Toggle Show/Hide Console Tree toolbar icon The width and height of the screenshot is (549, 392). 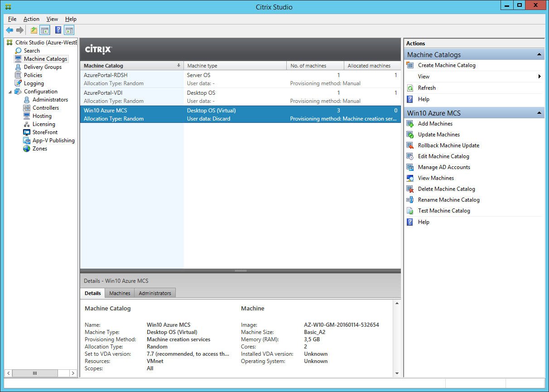pos(44,30)
